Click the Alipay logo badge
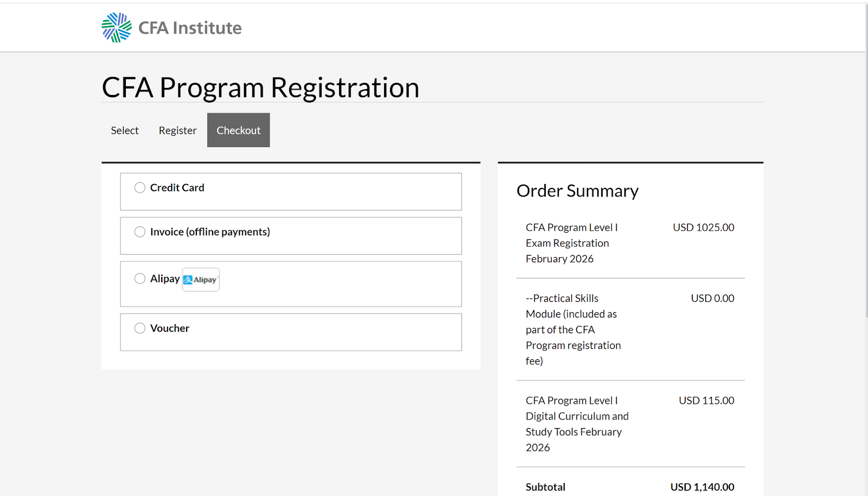 coord(201,279)
